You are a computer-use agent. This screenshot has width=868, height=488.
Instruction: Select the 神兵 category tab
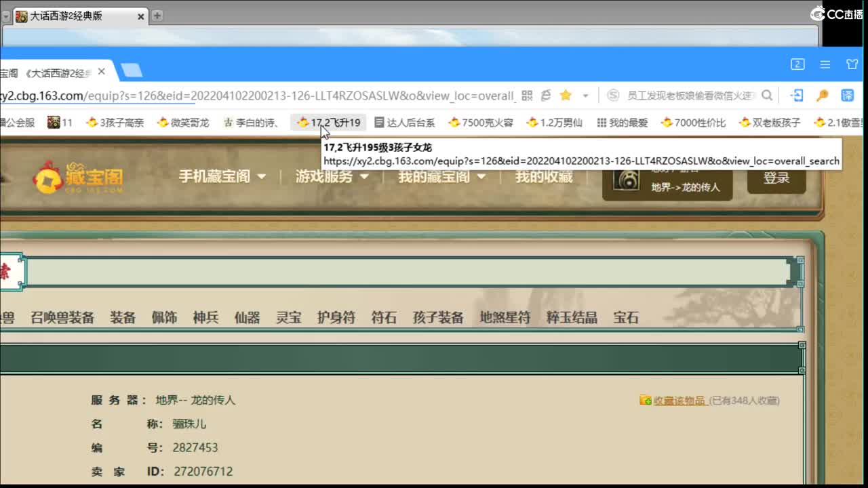pos(205,318)
